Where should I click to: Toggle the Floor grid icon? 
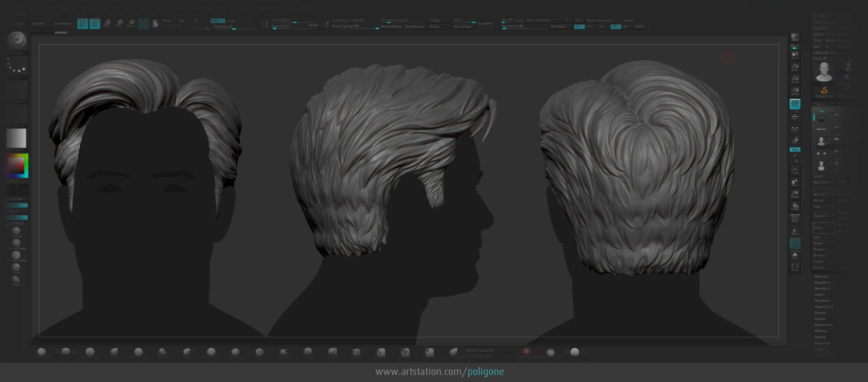point(795,117)
